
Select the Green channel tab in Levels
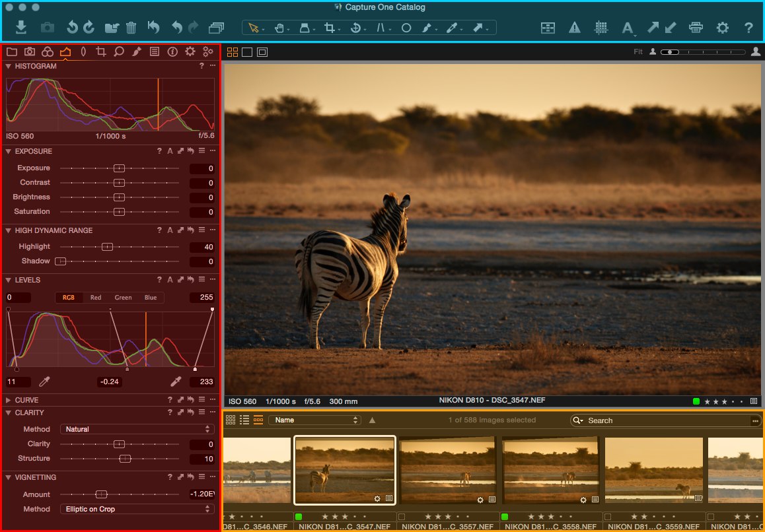(x=123, y=298)
